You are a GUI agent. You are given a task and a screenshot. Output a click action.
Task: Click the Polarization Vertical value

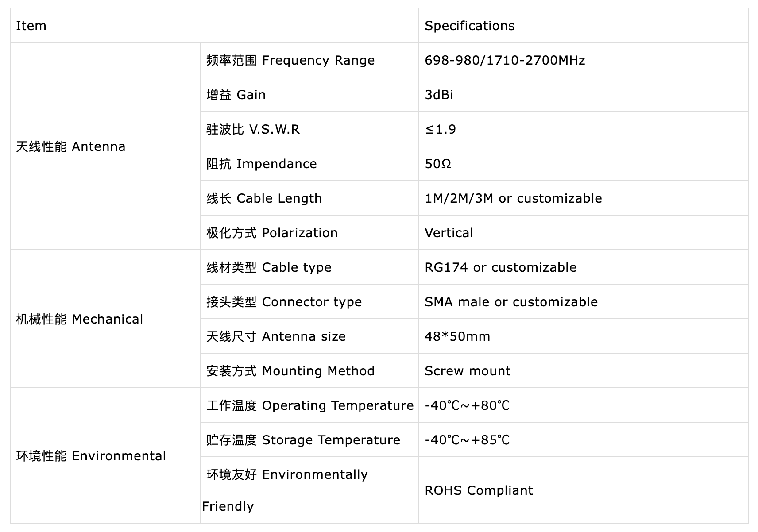click(449, 233)
